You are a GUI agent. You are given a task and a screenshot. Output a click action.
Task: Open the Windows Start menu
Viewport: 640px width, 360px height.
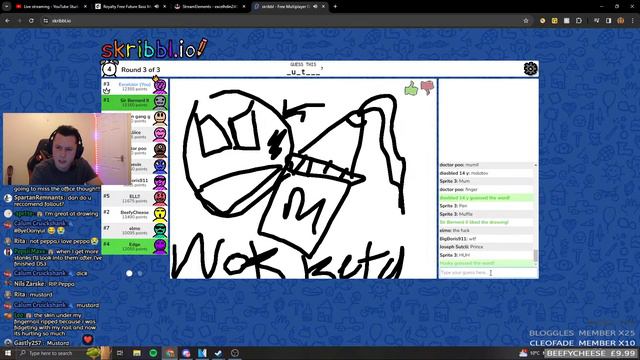point(7,353)
